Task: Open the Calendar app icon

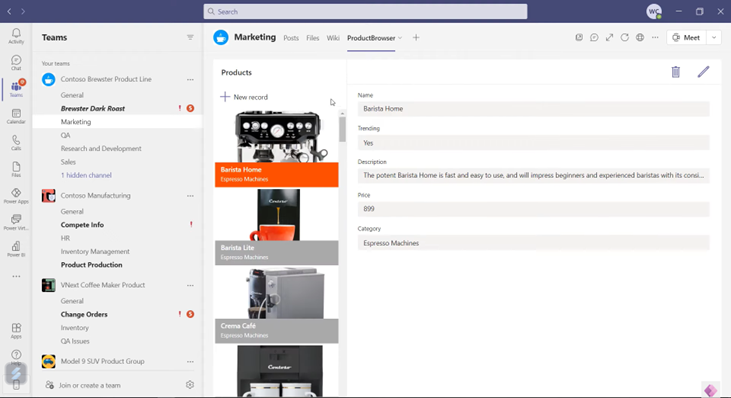Action: point(16,117)
